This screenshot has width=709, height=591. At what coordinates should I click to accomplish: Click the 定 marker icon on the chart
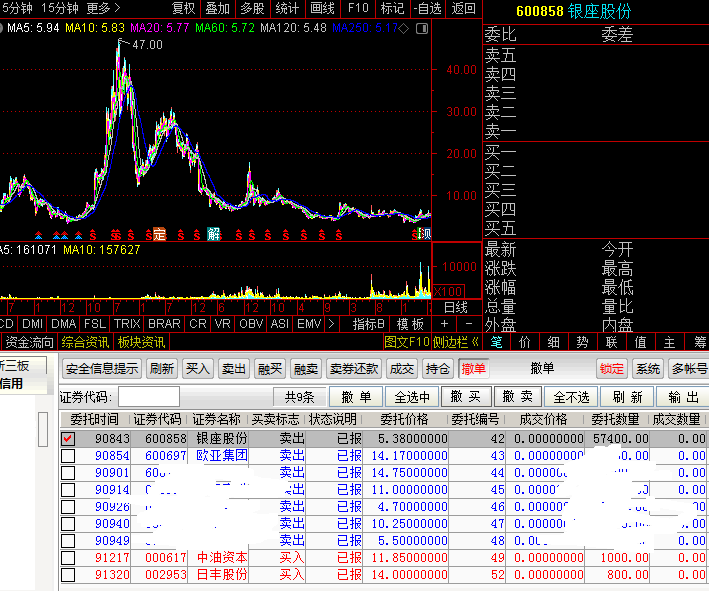pyautogui.click(x=159, y=234)
